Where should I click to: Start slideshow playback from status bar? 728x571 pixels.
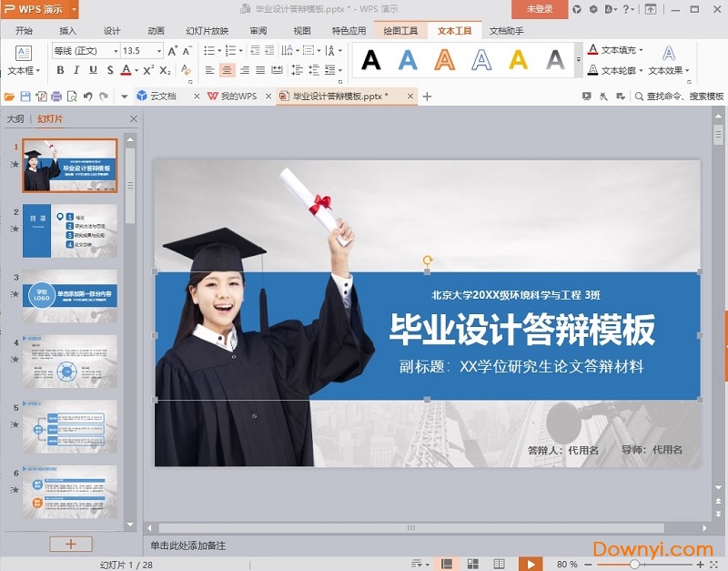(x=531, y=563)
